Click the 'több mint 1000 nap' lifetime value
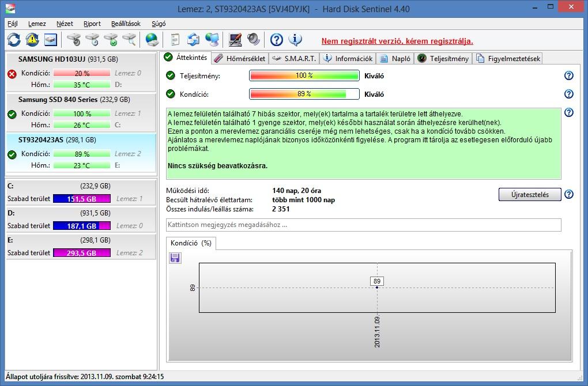 click(x=303, y=200)
